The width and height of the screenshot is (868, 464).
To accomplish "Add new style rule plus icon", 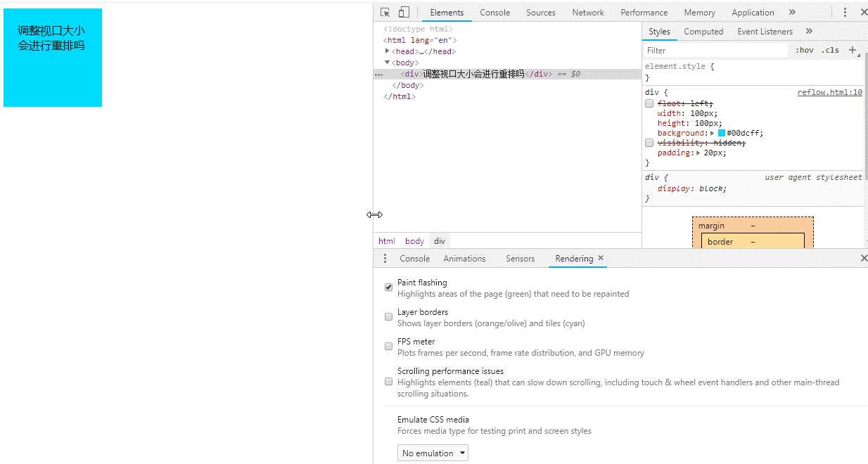I will 853,50.
